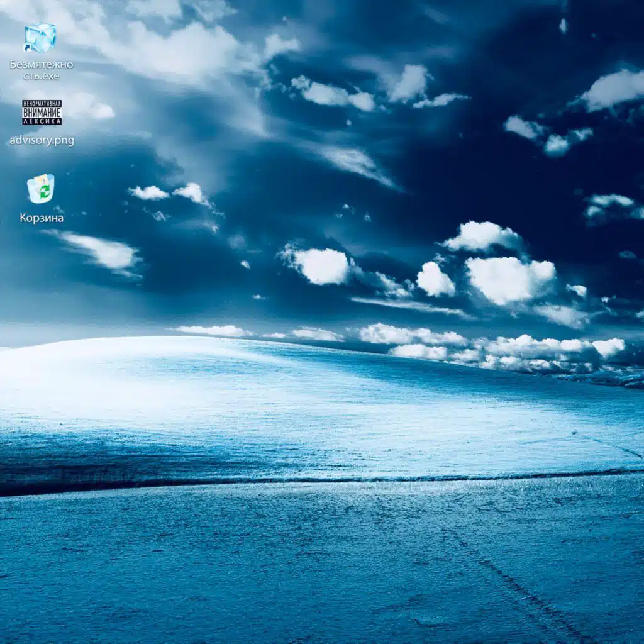Click the "Корзина" text label

tap(42, 218)
